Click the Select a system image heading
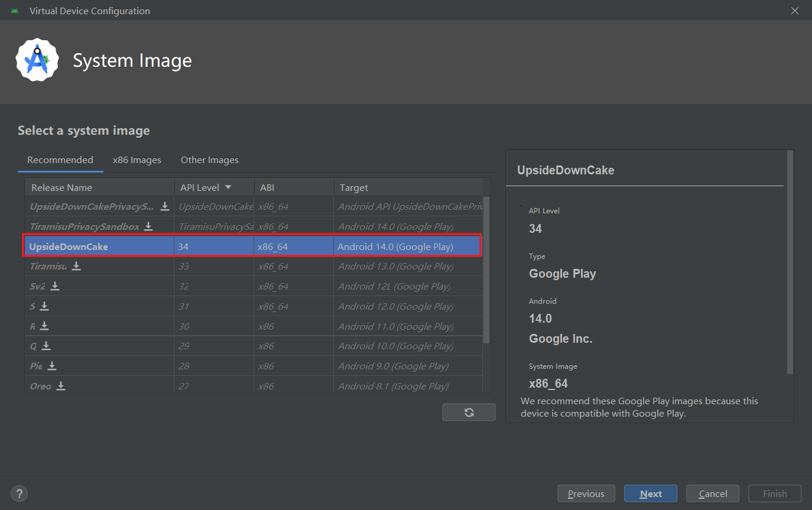812x510 pixels. click(84, 131)
